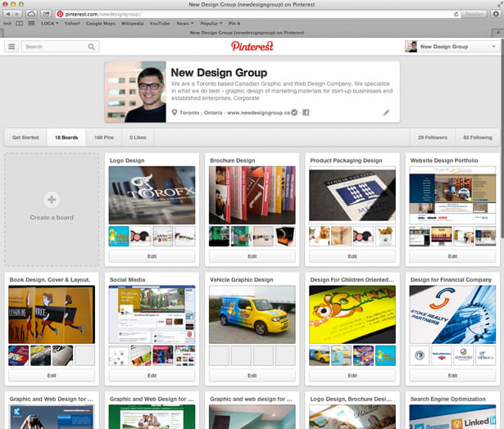Open the YouTube bookmark
This screenshot has width=504, height=429.
click(160, 24)
